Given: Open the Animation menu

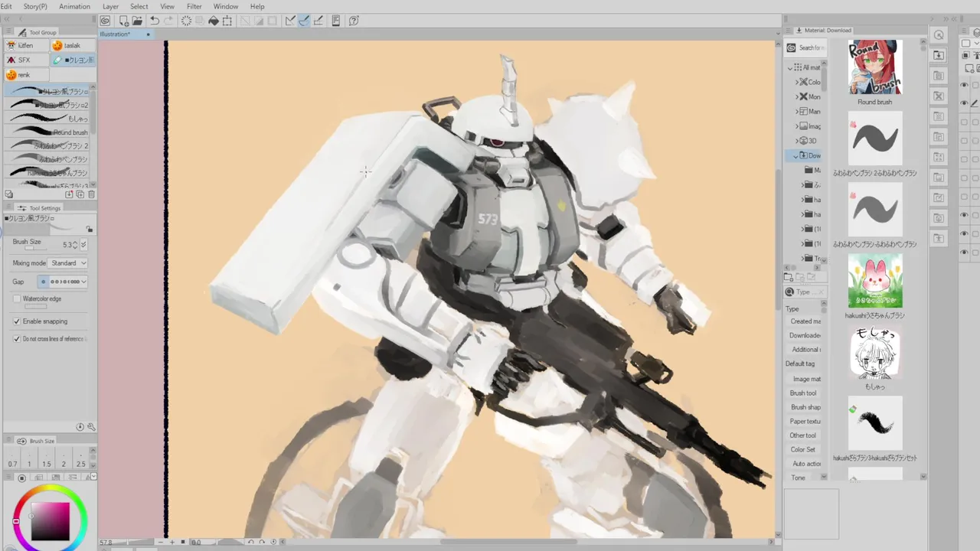Looking at the screenshot, I should 74,6.
